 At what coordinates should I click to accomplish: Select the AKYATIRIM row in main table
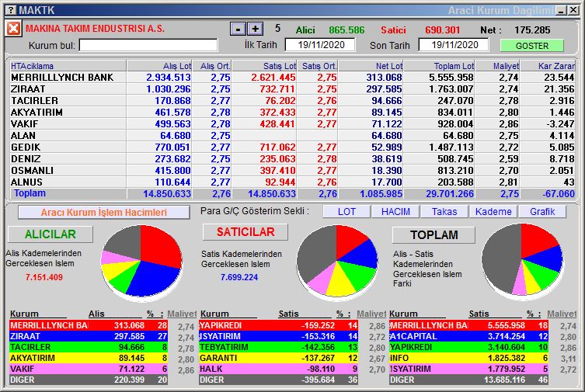tap(292, 112)
